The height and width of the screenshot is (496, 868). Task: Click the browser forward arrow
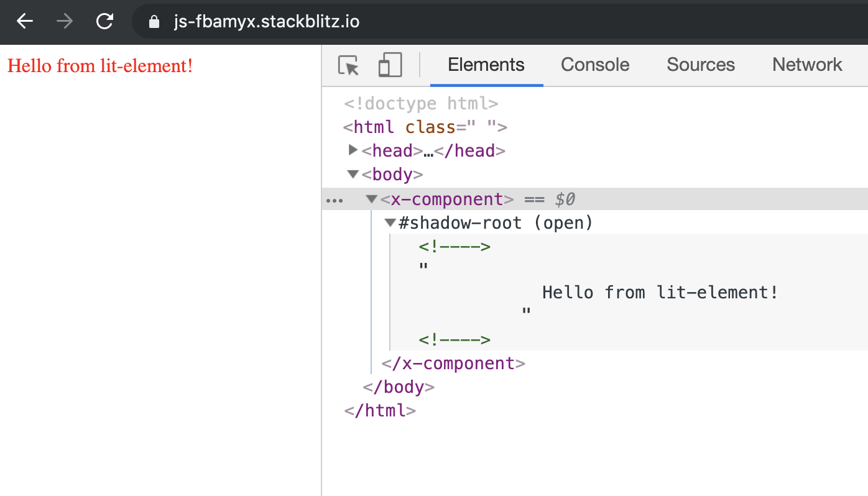click(65, 22)
